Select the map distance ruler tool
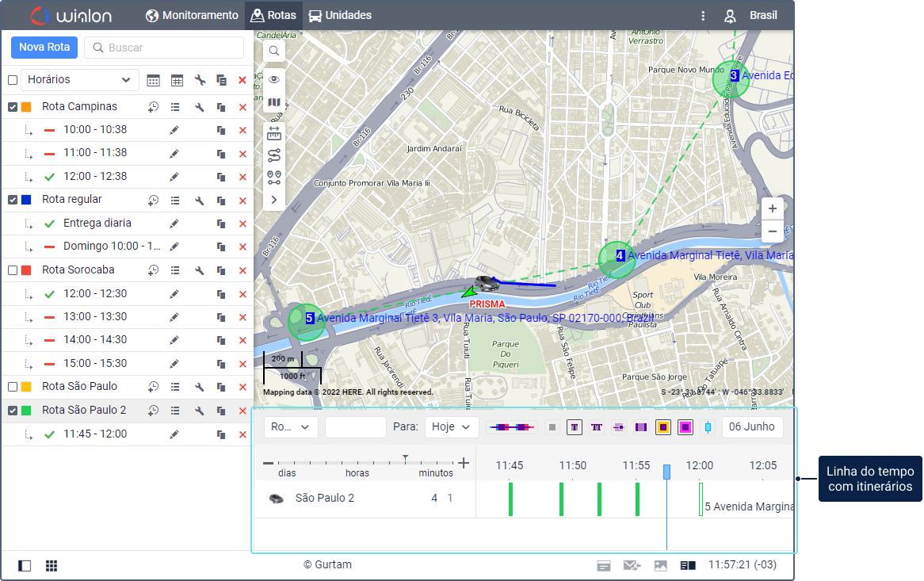Screen dimensions: 924x581 (x=274, y=133)
